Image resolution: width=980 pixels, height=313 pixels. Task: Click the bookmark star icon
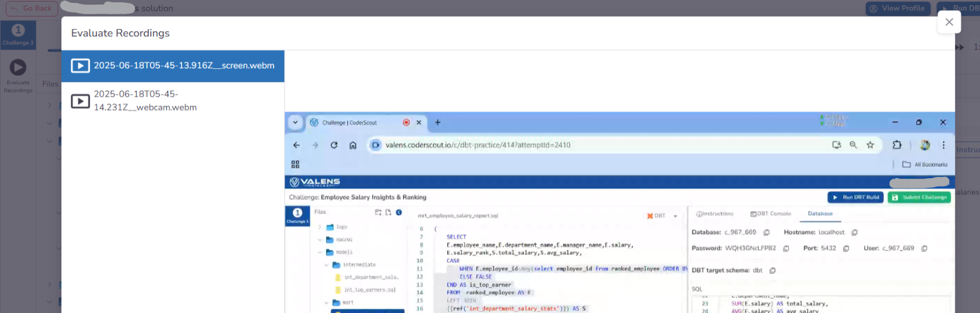click(870, 145)
